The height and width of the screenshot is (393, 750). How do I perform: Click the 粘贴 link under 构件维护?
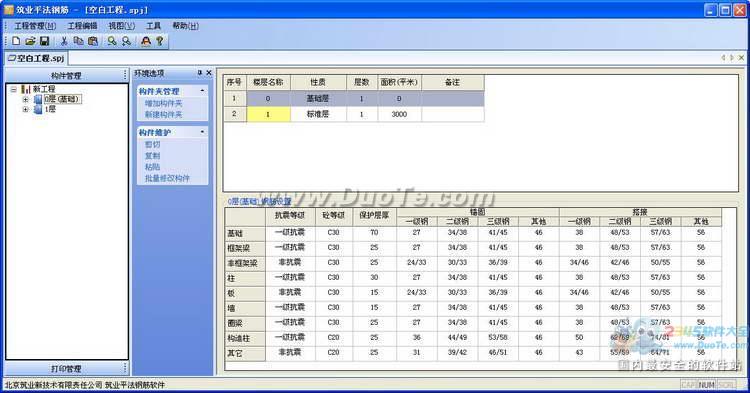[x=153, y=167]
